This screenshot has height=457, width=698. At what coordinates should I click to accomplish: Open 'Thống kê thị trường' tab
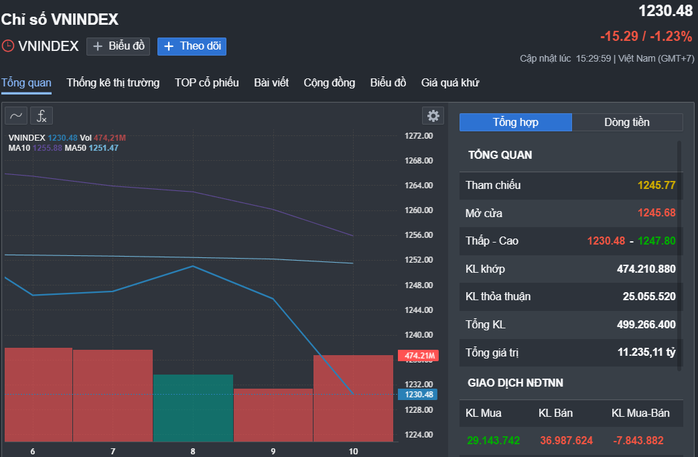[113, 83]
